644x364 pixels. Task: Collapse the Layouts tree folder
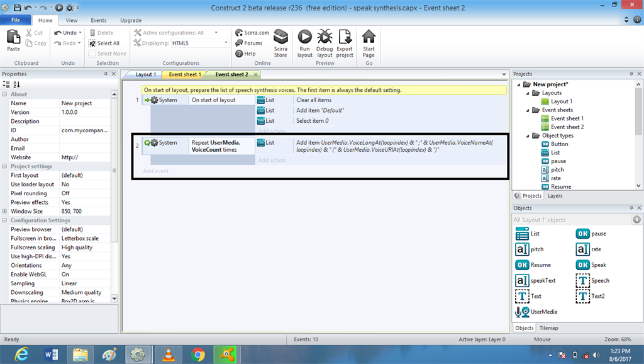(x=528, y=93)
